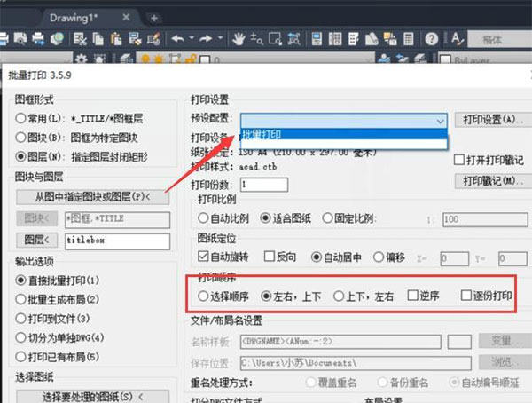Select the 图块(B) frame type radio
The image size is (532, 403).
pos(20,138)
